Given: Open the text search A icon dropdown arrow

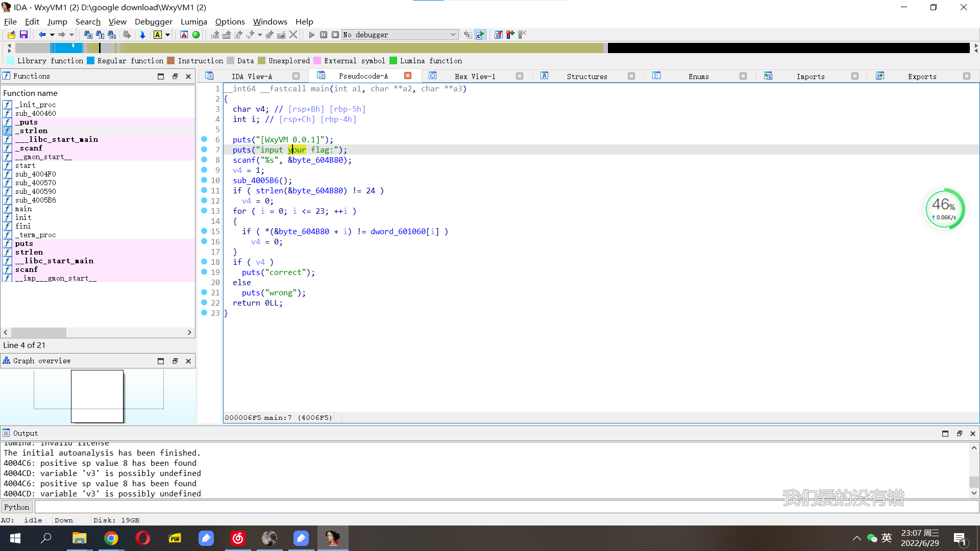Looking at the screenshot, I should click(167, 35).
